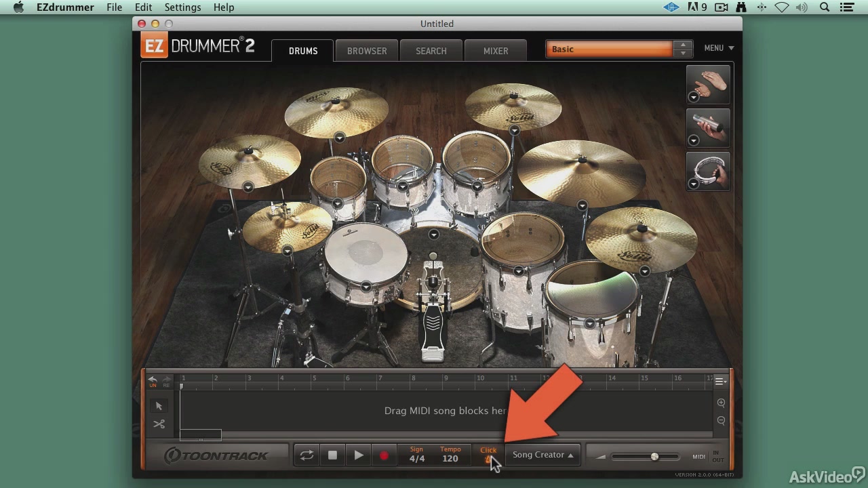Open the BROWSER tab
The width and height of the screenshot is (868, 488).
pos(367,51)
